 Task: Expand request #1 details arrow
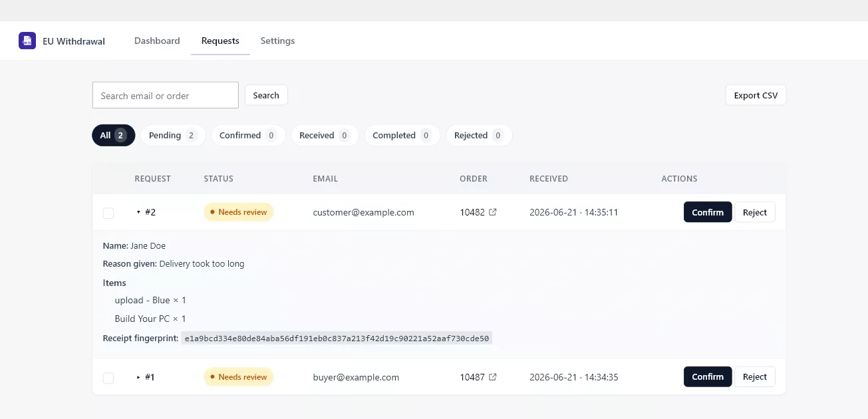click(138, 376)
